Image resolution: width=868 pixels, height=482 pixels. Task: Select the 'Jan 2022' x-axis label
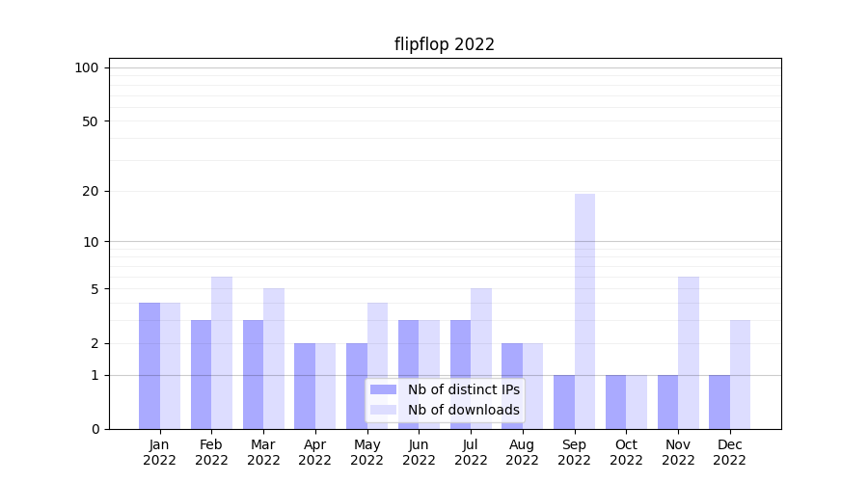159,452
